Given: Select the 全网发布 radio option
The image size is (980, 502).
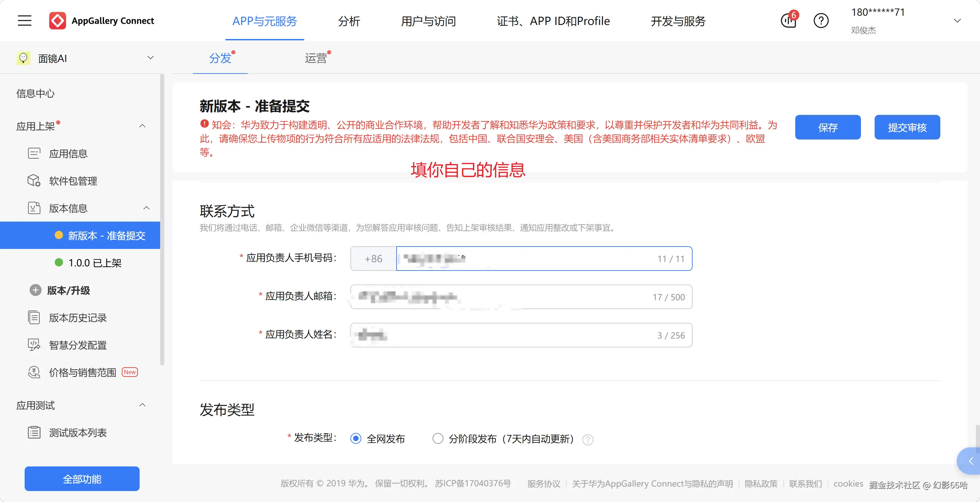Looking at the screenshot, I should 356,438.
